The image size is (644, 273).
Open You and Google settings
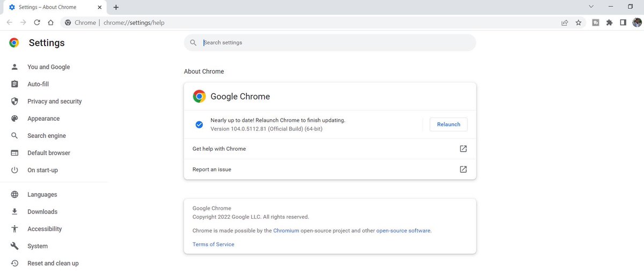(48, 67)
